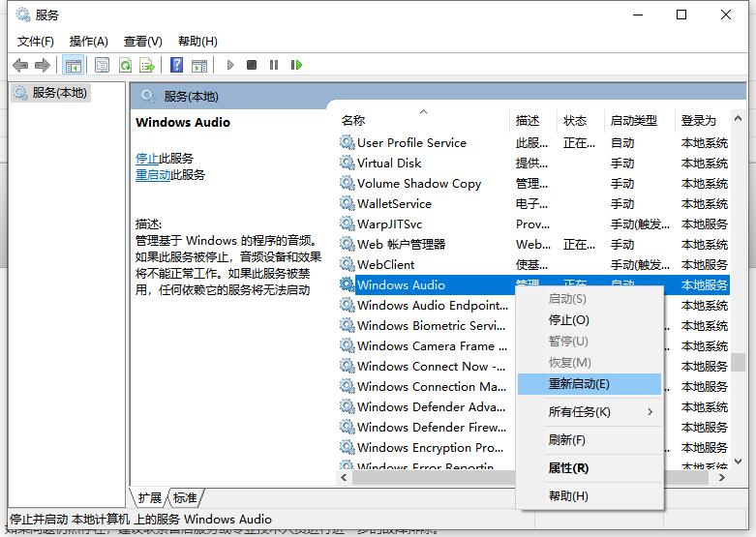Open the 查看(V) menu

coord(142,41)
